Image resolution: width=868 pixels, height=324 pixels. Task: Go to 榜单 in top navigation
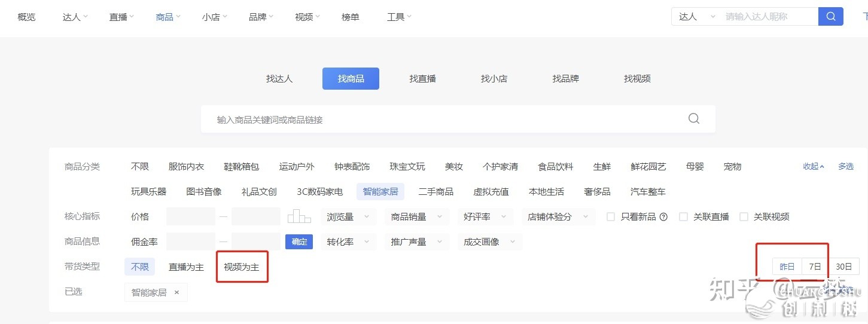(351, 17)
